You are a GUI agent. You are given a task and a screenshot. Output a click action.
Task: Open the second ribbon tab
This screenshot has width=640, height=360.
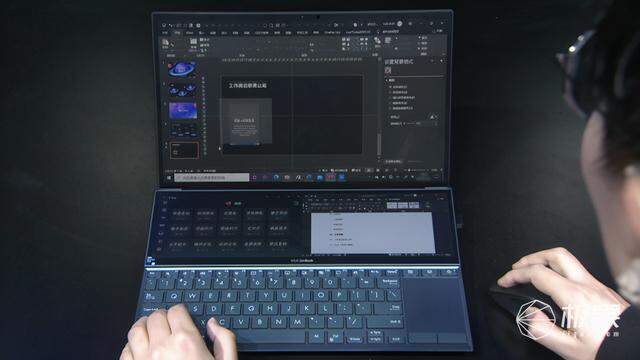177,33
